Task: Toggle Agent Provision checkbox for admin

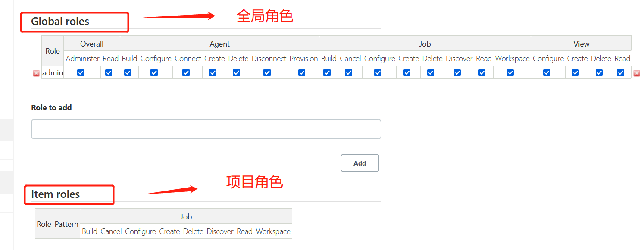Action: (x=302, y=73)
